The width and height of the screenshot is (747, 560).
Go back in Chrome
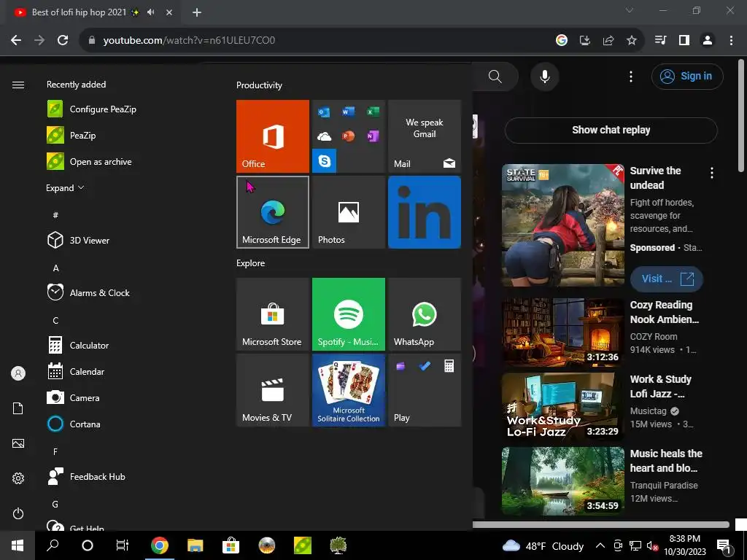16,40
